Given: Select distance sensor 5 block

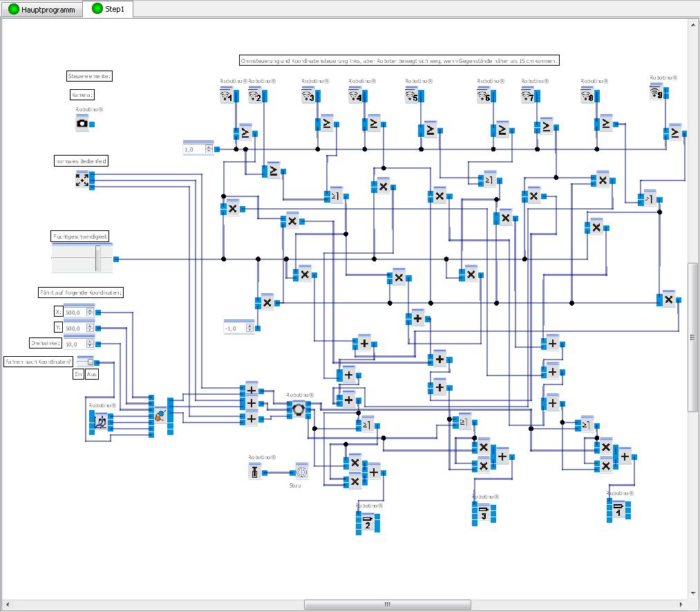Looking at the screenshot, I should click(x=412, y=98).
